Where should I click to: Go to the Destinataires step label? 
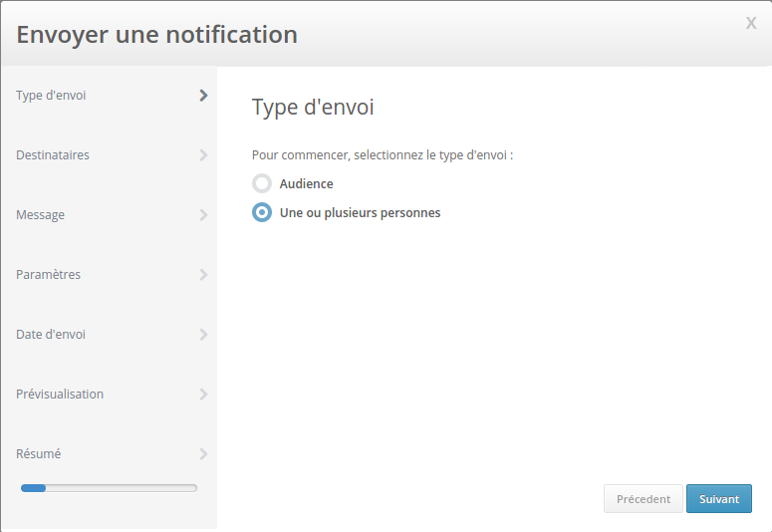coord(53,155)
